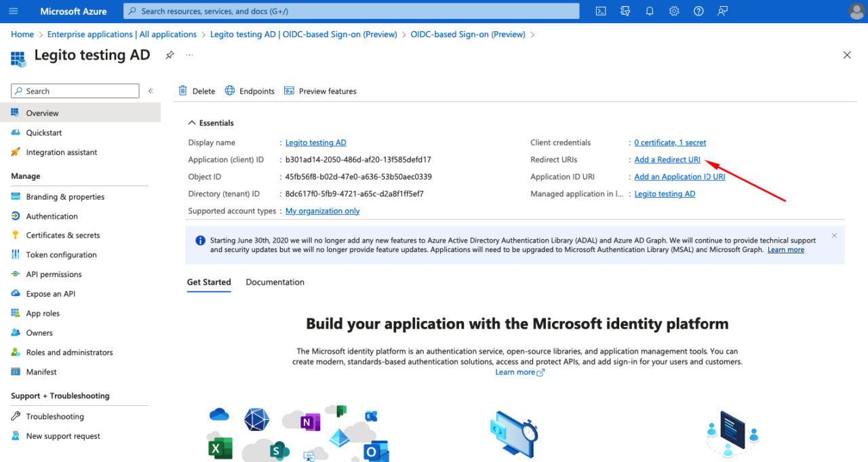The width and height of the screenshot is (868, 462).
Task: Open the portal settings gear icon
Action: (x=673, y=11)
